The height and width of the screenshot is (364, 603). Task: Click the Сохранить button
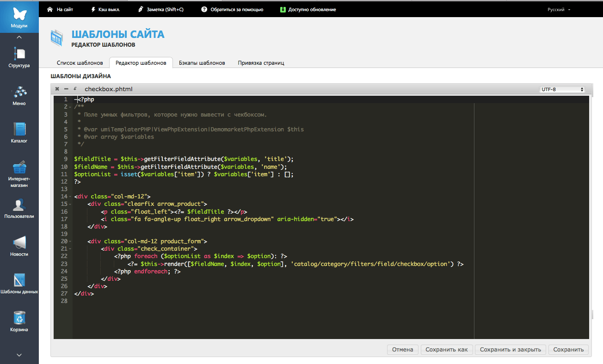click(x=569, y=350)
